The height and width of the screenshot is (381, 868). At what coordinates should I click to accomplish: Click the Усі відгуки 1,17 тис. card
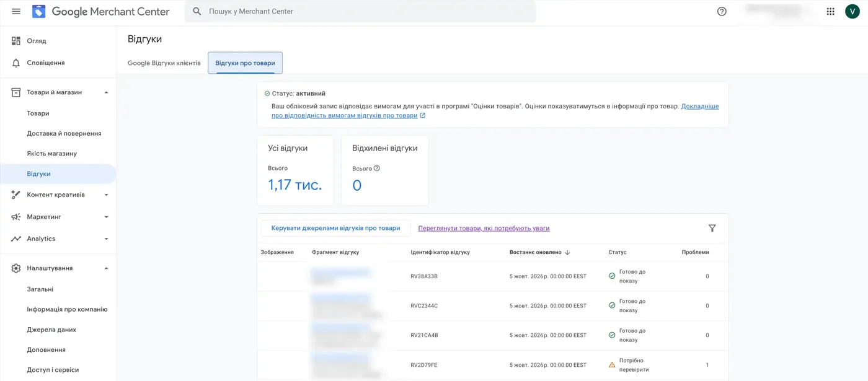tap(295, 170)
